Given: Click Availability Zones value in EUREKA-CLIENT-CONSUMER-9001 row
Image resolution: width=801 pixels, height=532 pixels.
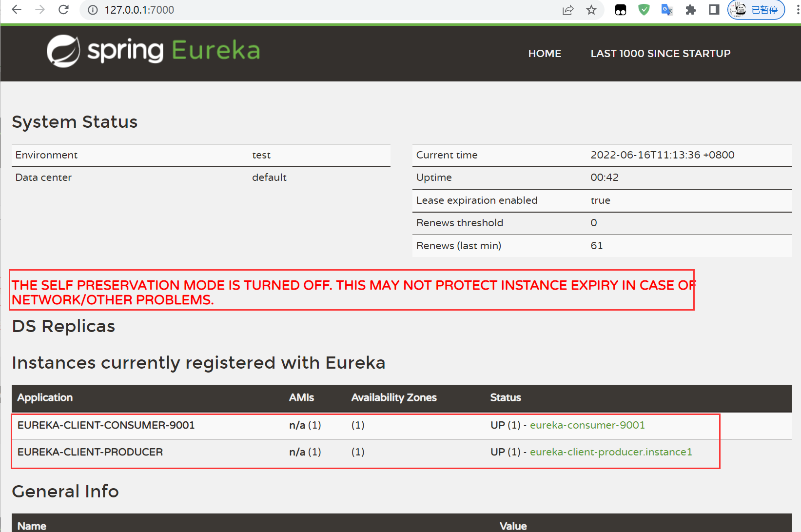Looking at the screenshot, I should pyautogui.click(x=358, y=425).
